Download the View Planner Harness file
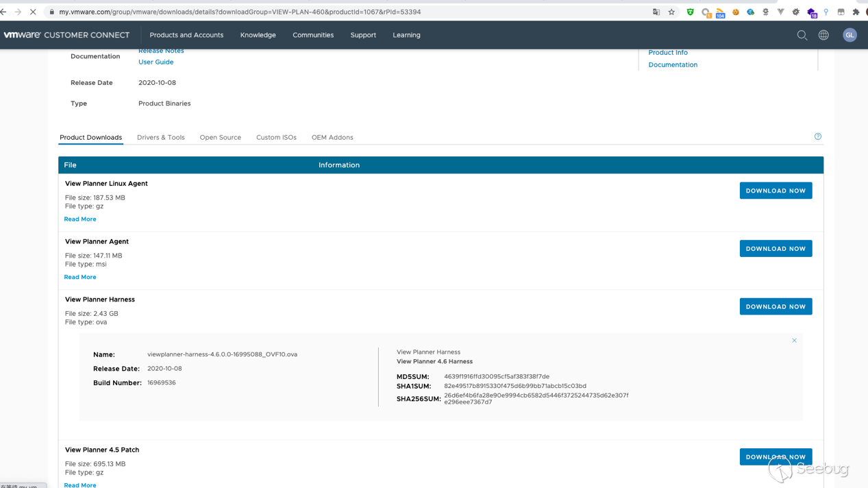 776,306
